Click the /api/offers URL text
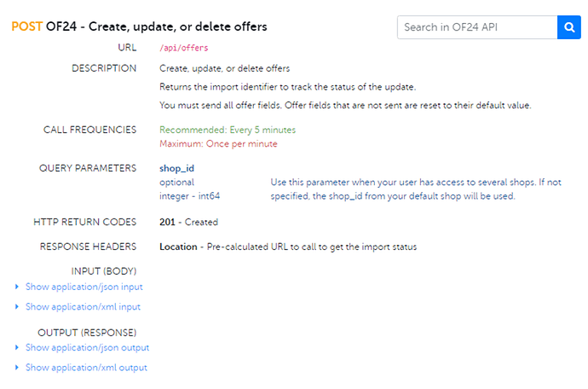 (184, 48)
